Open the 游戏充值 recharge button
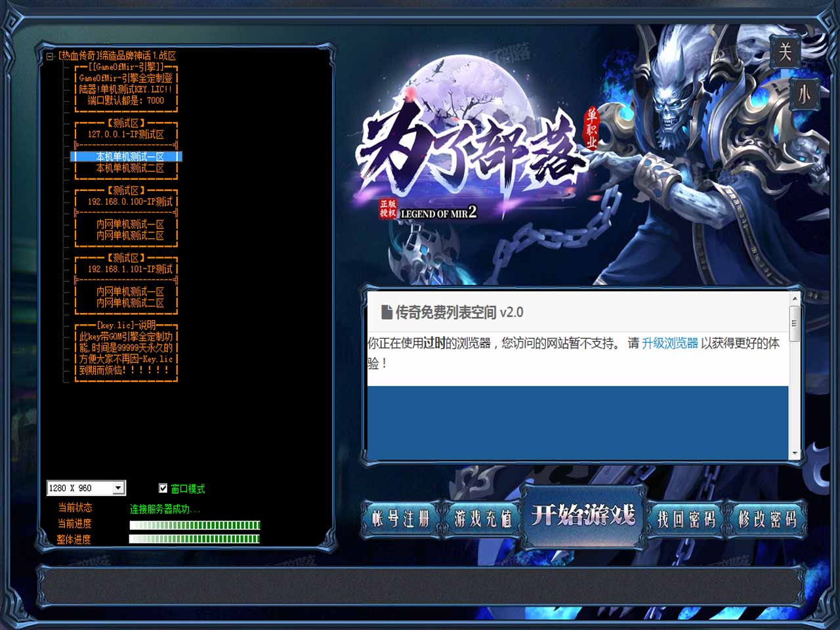Viewport: 840px width, 630px height. (482, 519)
